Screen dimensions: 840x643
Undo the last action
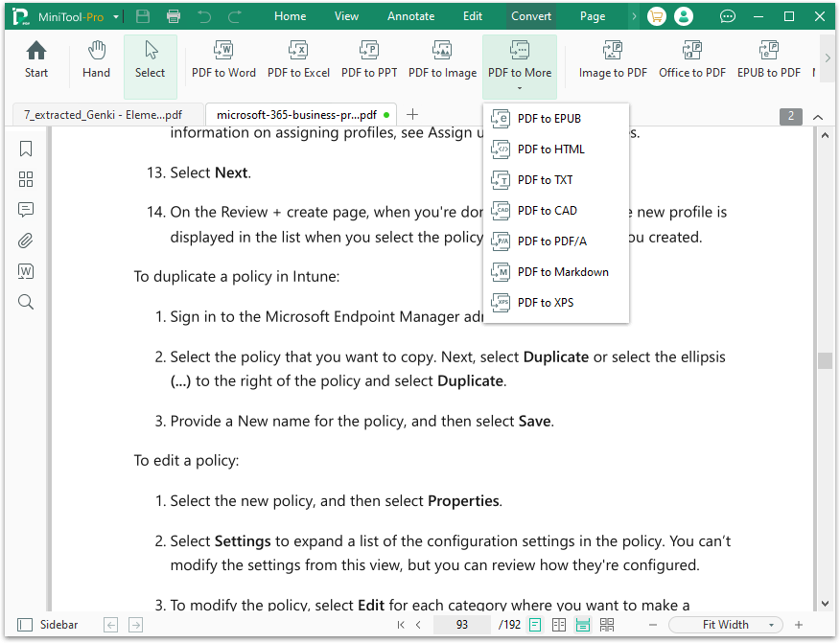click(204, 16)
